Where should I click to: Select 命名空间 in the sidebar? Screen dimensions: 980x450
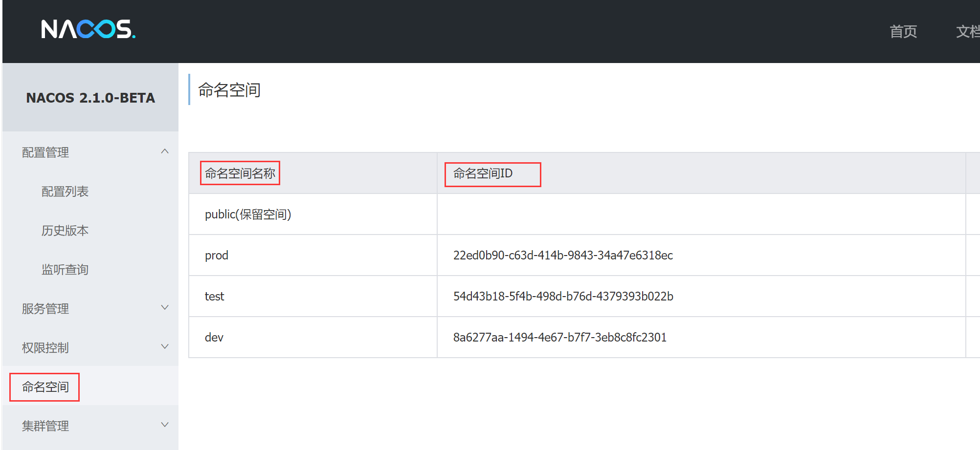point(45,386)
